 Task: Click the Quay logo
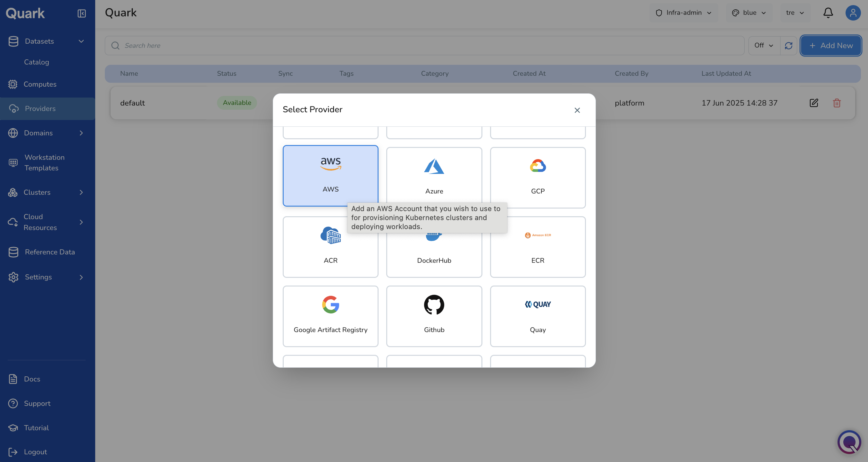coord(538,304)
